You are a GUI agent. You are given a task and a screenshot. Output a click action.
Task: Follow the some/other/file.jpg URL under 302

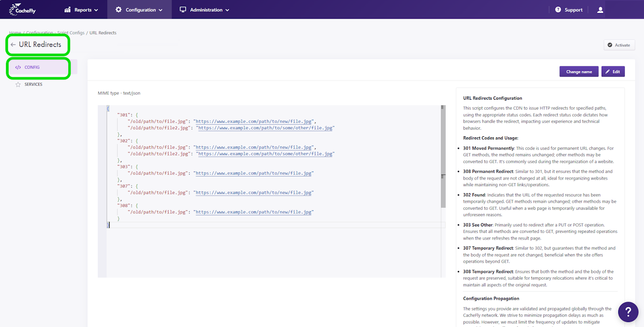tap(265, 154)
